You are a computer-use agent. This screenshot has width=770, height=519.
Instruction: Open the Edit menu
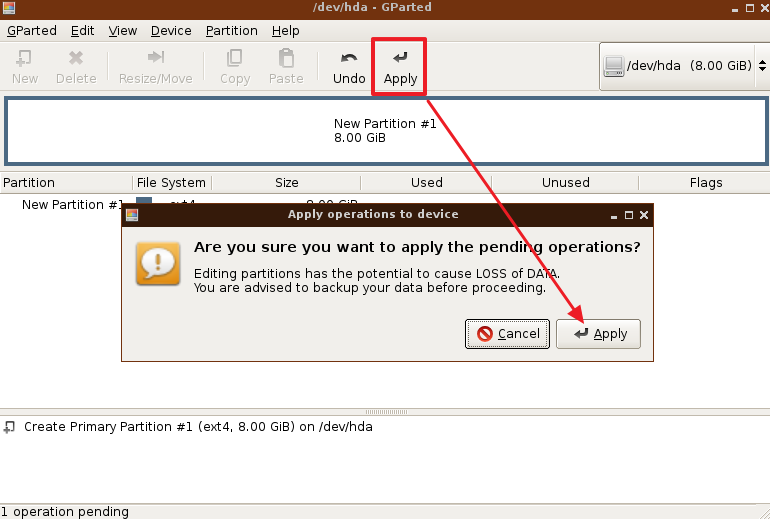coord(82,31)
